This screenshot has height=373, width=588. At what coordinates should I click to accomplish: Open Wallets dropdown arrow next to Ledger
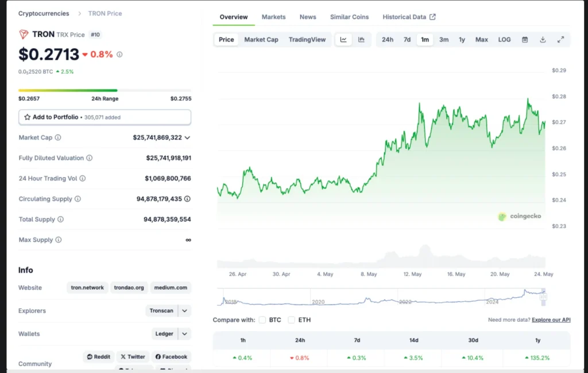(x=184, y=333)
